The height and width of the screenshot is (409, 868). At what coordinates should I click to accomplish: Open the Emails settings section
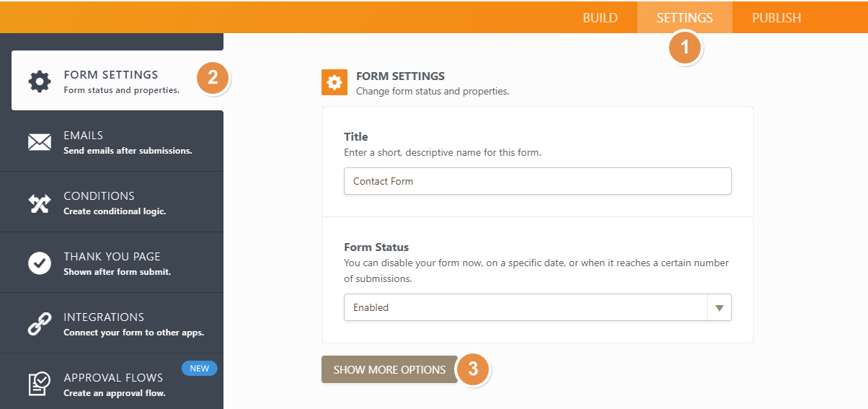pos(128,142)
